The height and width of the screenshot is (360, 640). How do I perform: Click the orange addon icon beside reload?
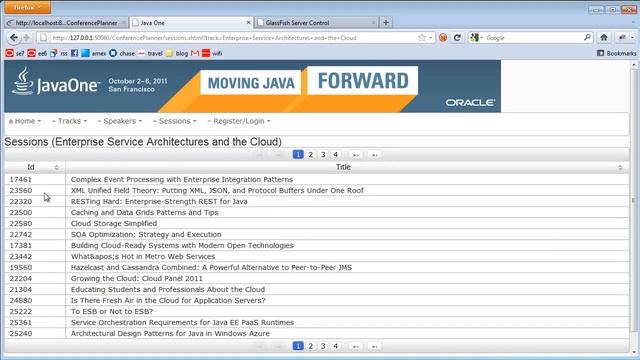point(443,38)
